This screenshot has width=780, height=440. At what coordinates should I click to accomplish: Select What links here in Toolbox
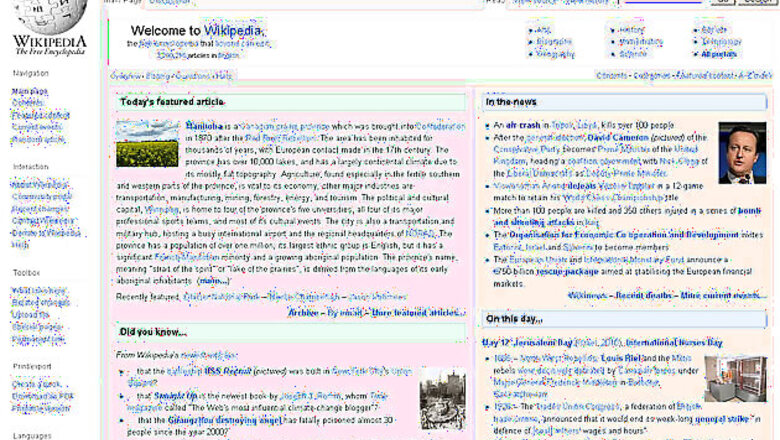39,291
